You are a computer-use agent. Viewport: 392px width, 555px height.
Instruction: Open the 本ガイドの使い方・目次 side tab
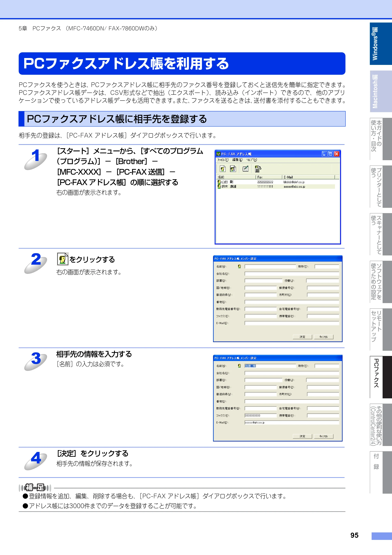(381, 139)
